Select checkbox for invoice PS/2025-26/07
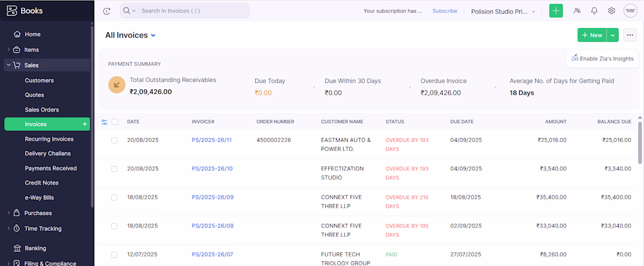The width and height of the screenshot is (644, 266). click(114, 255)
